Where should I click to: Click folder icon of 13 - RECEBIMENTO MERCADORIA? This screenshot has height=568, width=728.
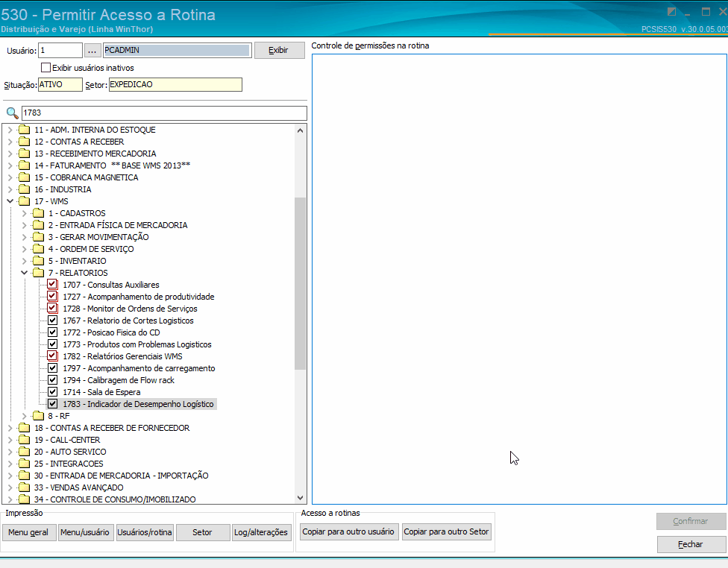24,154
